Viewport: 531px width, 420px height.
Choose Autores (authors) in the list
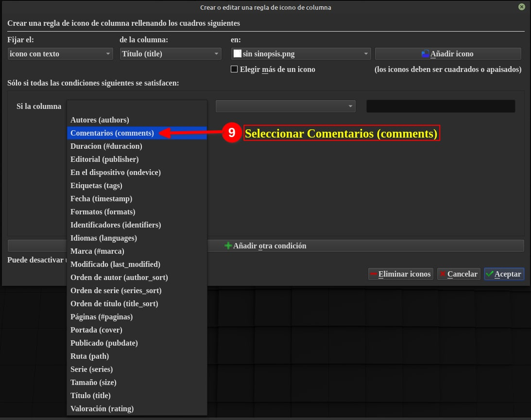click(100, 120)
